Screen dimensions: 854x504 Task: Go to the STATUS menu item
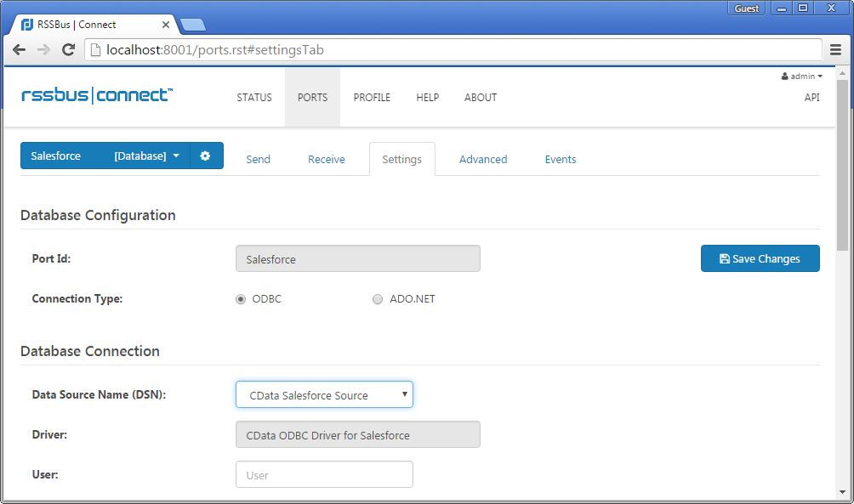[x=254, y=98]
